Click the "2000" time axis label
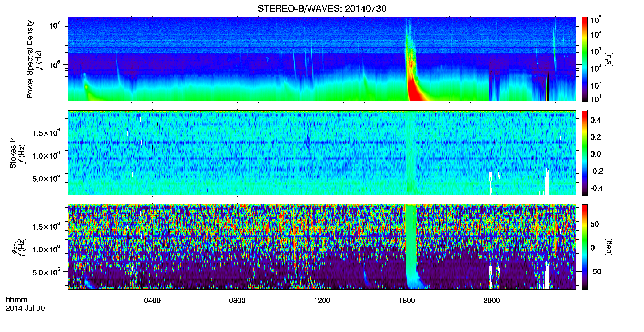The image size is (644, 332). pos(492,300)
